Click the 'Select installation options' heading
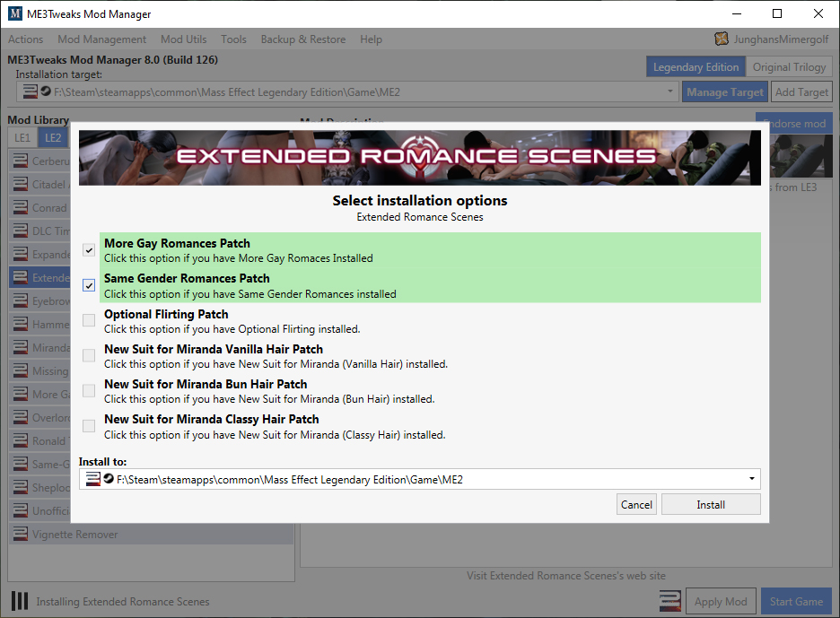The image size is (840, 618). click(x=420, y=200)
